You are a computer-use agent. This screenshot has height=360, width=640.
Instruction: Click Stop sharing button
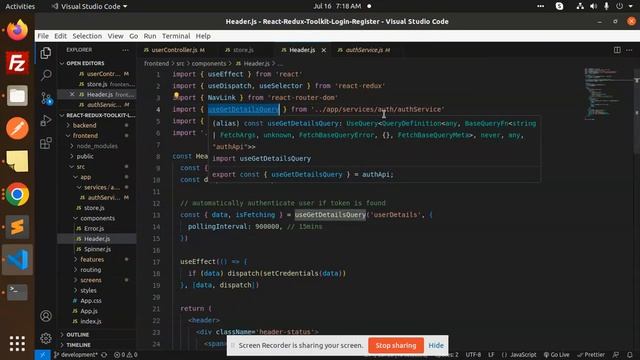pos(396,345)
